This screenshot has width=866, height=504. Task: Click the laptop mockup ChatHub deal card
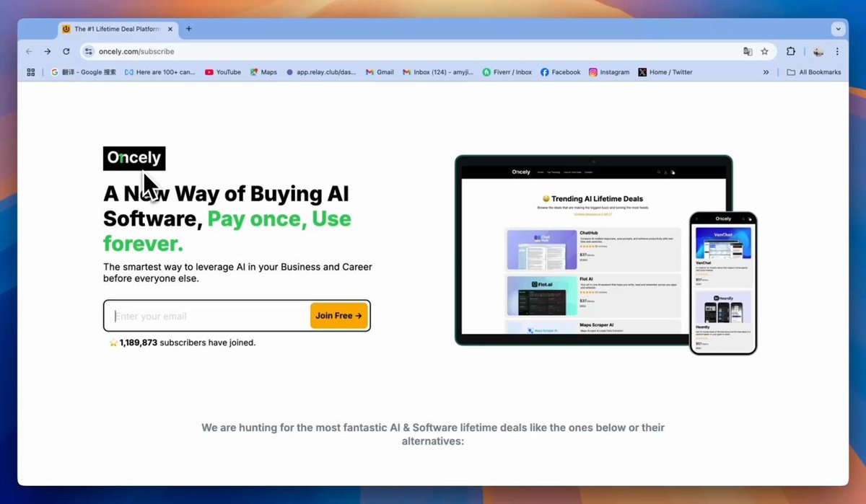[592, 249]
